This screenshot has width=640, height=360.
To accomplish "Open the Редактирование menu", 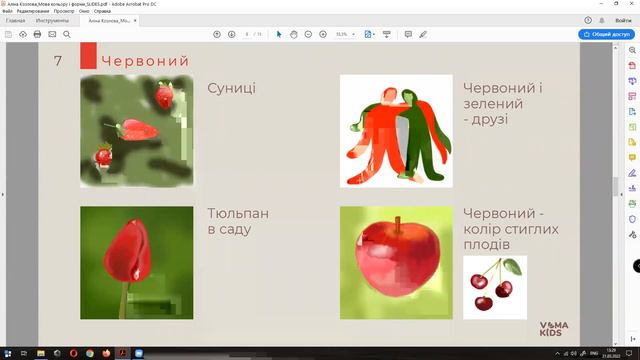I will (33, 11).
